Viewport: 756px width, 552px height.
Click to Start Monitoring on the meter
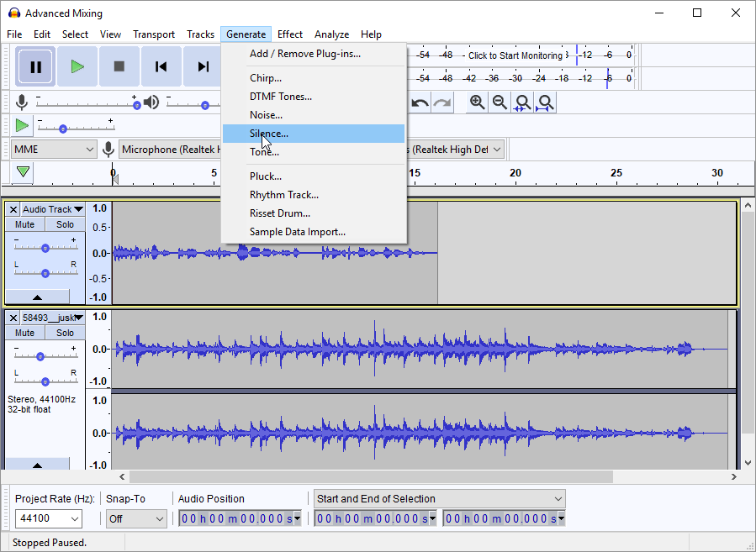(x=515, y=55)
